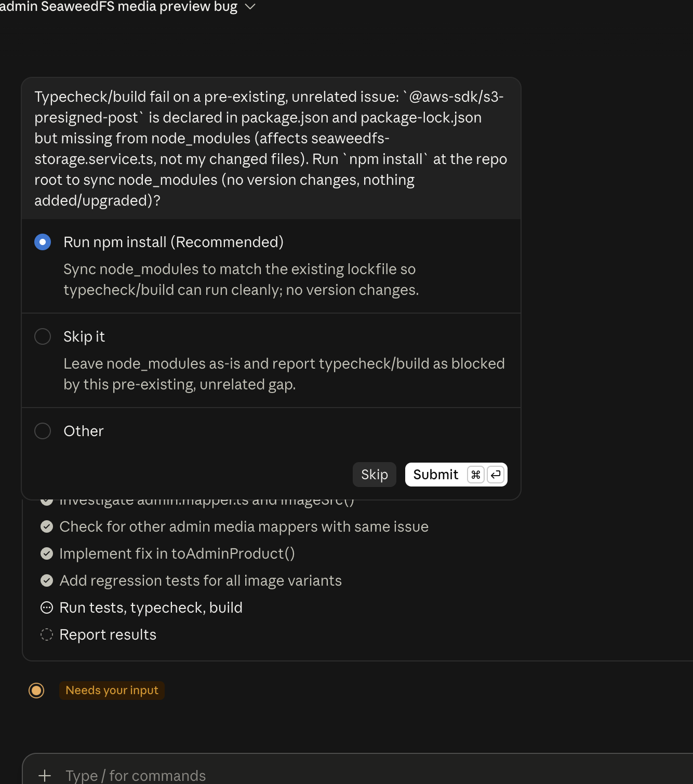Click the orange status indicator circle
The height and width of the screenshot is (784, 693).
[36, 691]
